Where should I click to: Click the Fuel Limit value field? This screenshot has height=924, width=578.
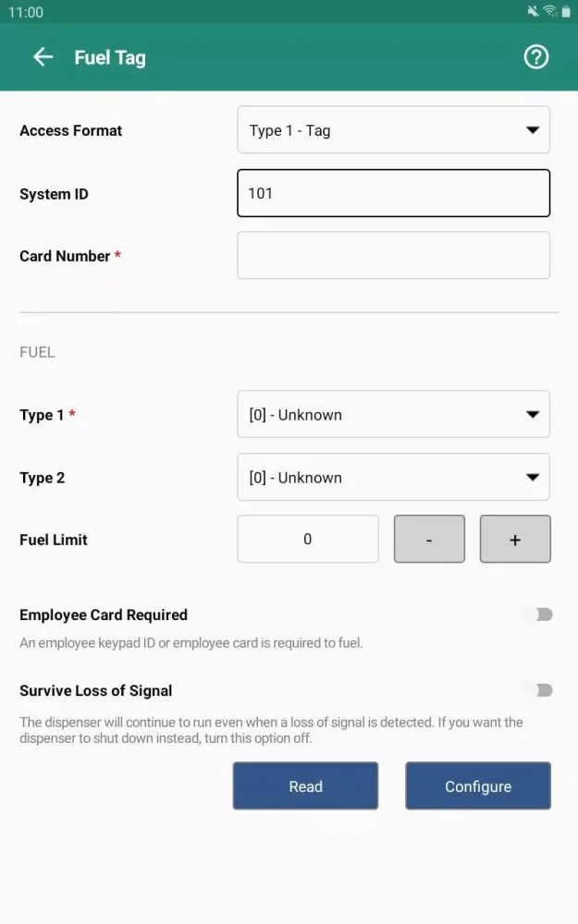308,540
